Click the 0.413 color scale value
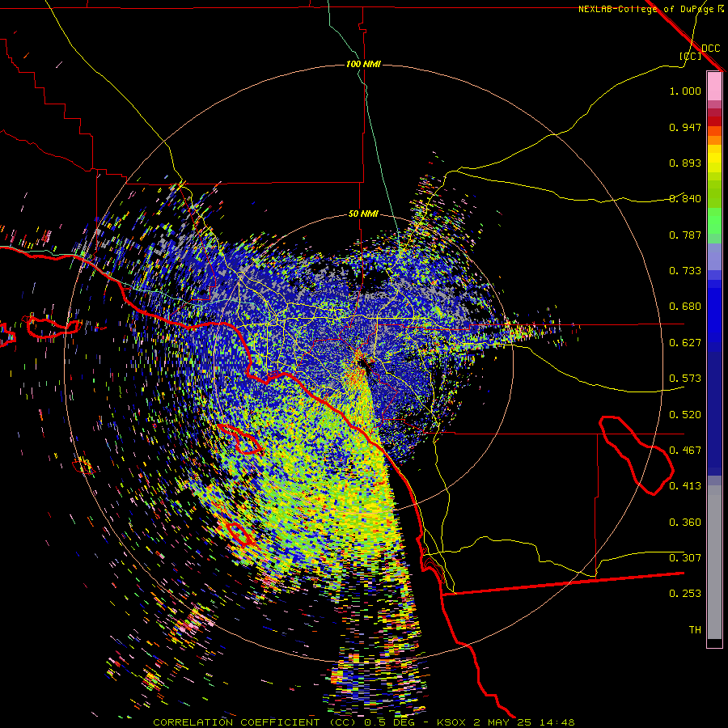Viewport: 728px width, 728px height. 685,486
